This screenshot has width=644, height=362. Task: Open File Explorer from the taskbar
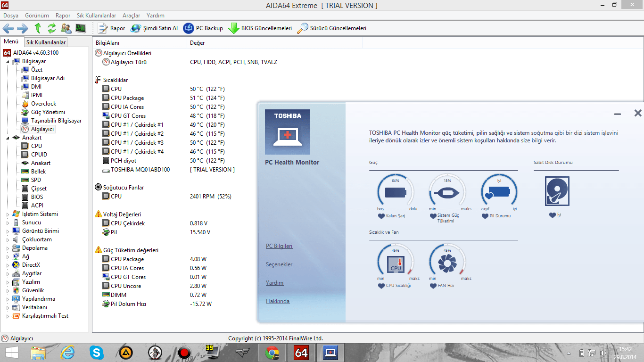click(x=39, y=353)
